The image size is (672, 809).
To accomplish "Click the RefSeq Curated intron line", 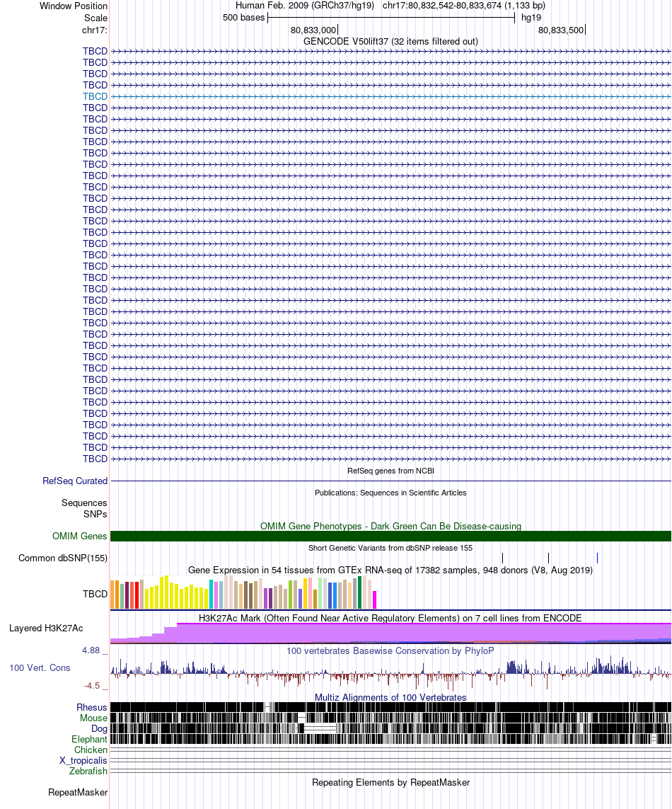I will click(391, 481).
